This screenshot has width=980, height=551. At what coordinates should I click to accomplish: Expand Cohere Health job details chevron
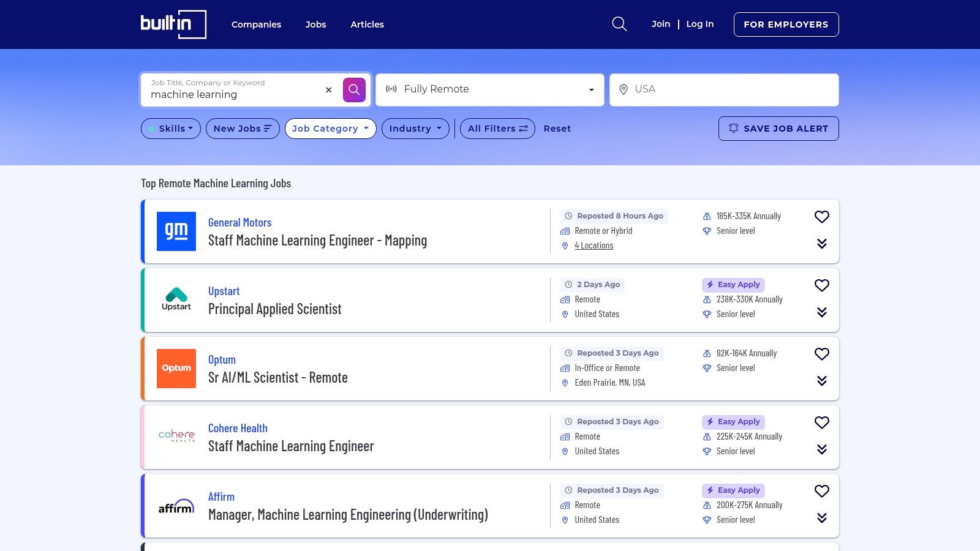(822, 449)
